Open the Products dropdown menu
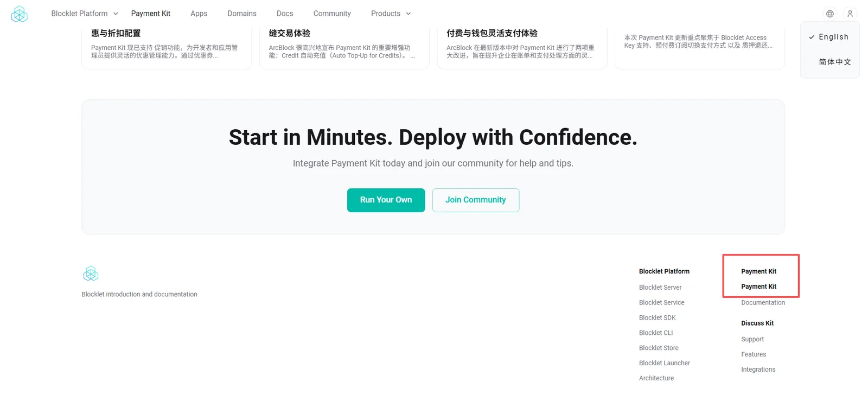Viewport: 868px width, 401px height. (391, 14)
